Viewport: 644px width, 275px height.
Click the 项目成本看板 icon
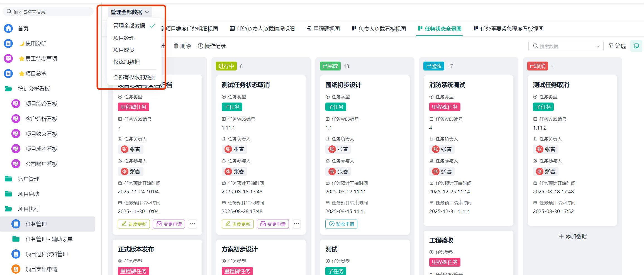coord(16,149)
